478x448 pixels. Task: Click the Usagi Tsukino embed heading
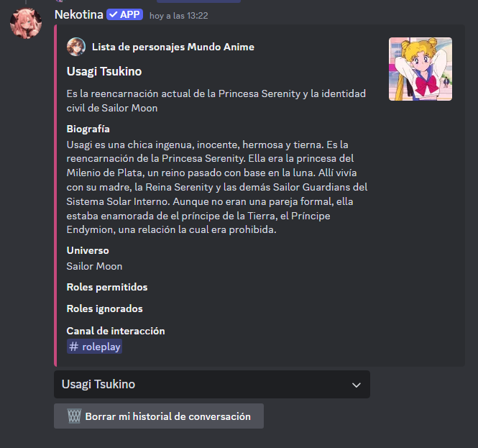click(104, 71)
